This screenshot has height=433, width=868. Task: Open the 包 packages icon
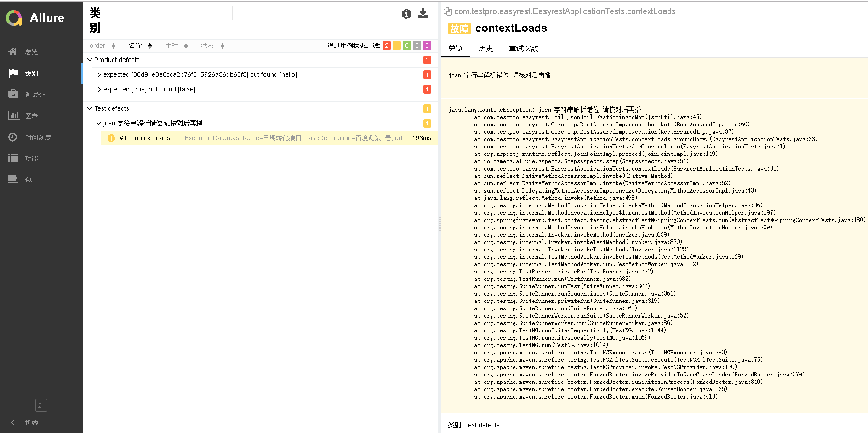[13, 179]
